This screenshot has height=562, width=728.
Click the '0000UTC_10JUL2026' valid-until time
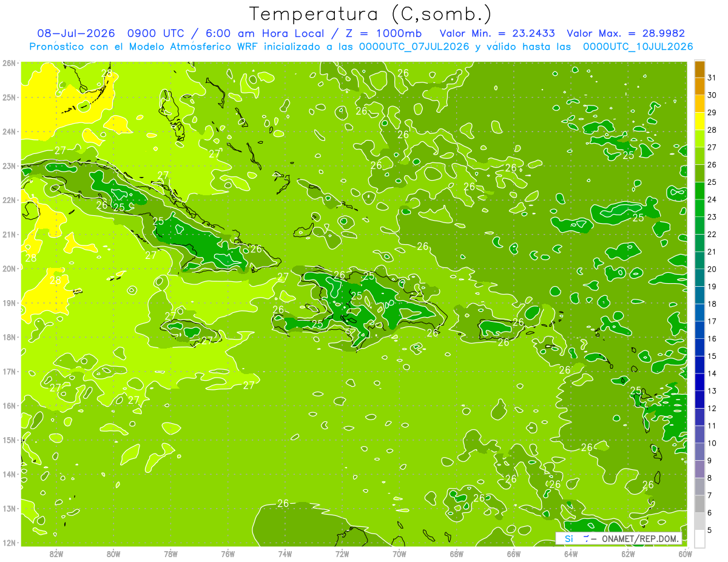pyautogui.click(x=638, y=47)
